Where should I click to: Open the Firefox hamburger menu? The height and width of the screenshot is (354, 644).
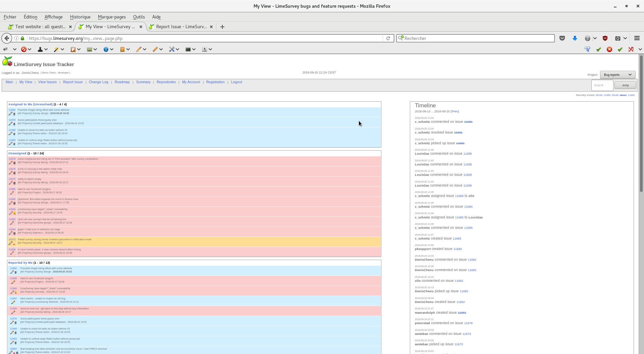click(x=637, y=38)
